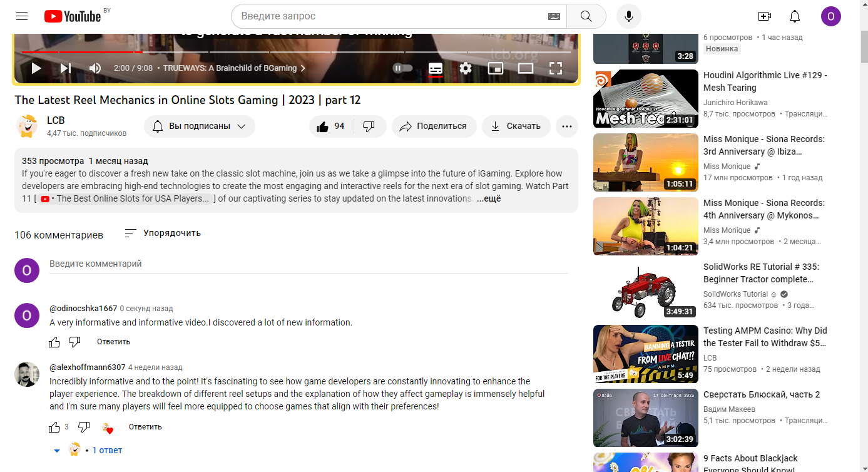The width and height of the screenshot is (868, 472).
Task: Open more actions three-dot menu
Action: [567, 126]
